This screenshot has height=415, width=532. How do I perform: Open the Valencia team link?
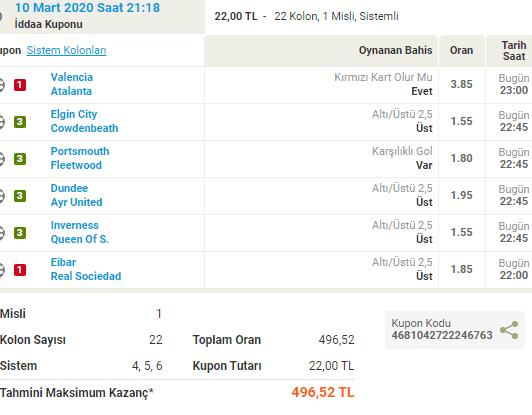(x=72, y=77)
